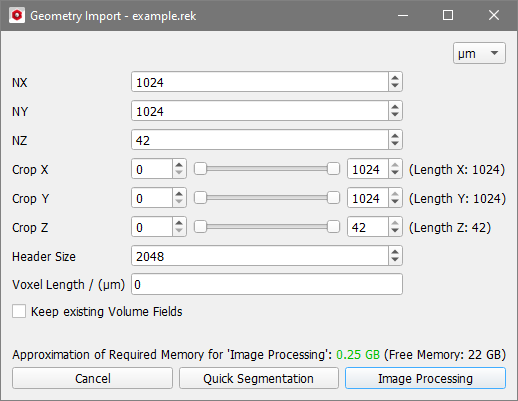Click the Crop X right slider handle
The width and height of the screenshot is (518, 401).
point(333,169)
